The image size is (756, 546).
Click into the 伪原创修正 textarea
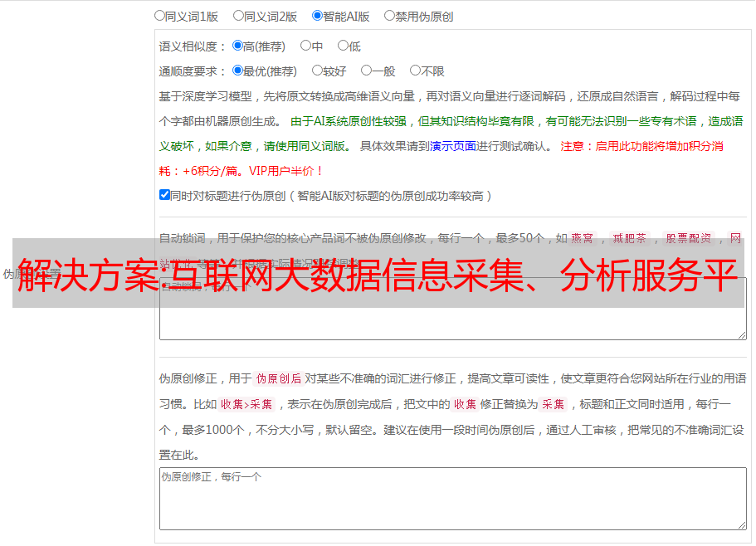tap(453, 499)
